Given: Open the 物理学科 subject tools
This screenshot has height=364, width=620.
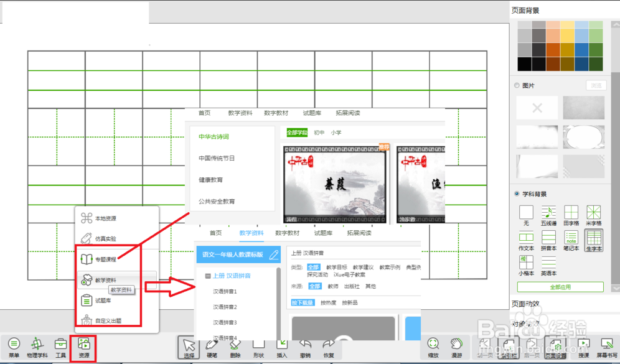Looking at the screenshot, I should (37, 347).
